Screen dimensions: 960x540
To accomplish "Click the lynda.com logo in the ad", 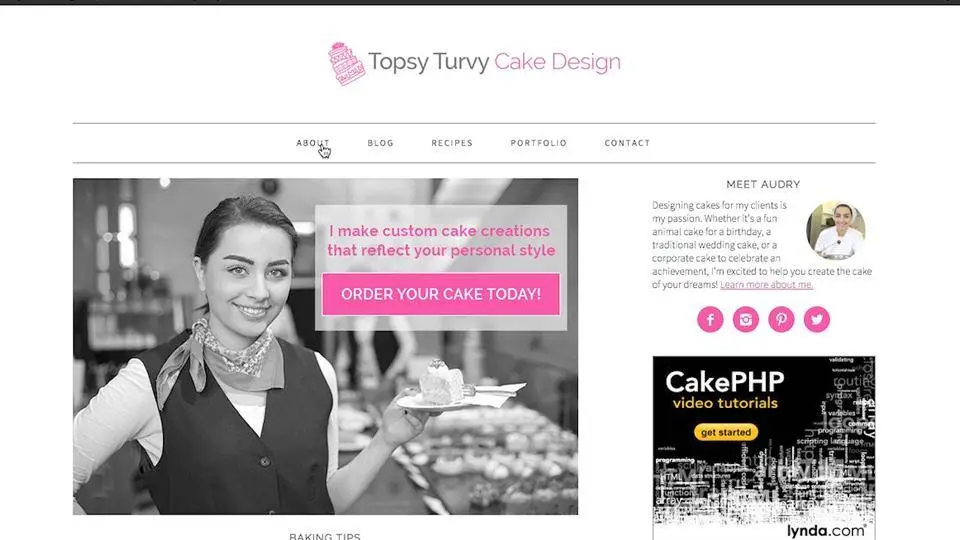I will click(827, 530).
